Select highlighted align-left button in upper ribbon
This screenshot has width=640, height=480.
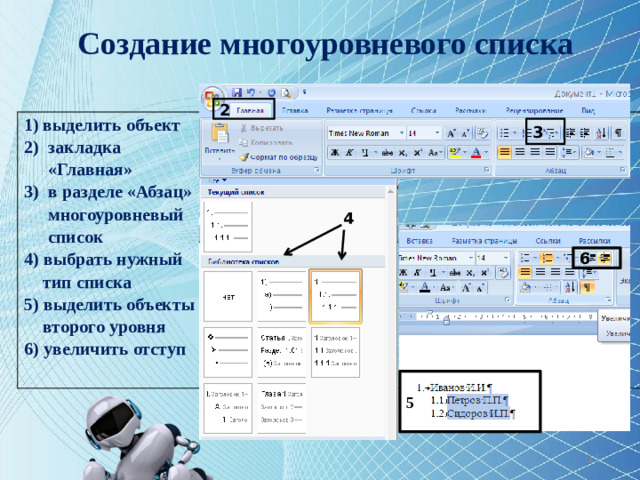coord(504,152)
